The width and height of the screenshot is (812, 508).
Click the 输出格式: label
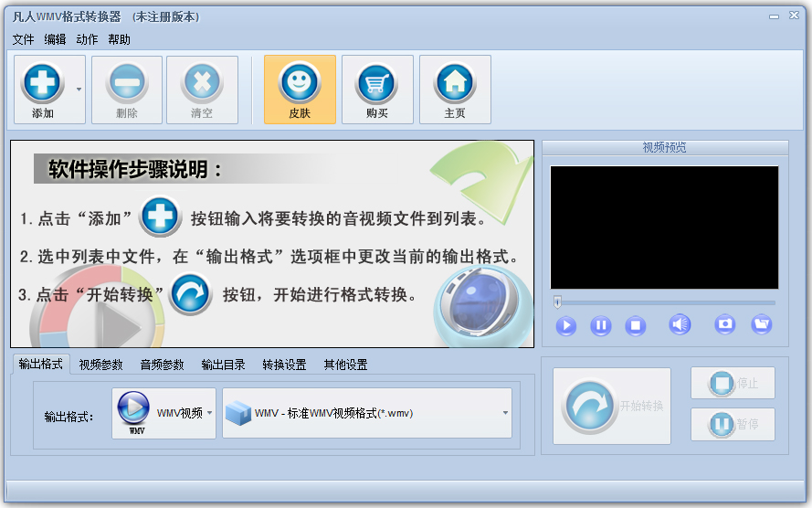(x=69, y=417)
